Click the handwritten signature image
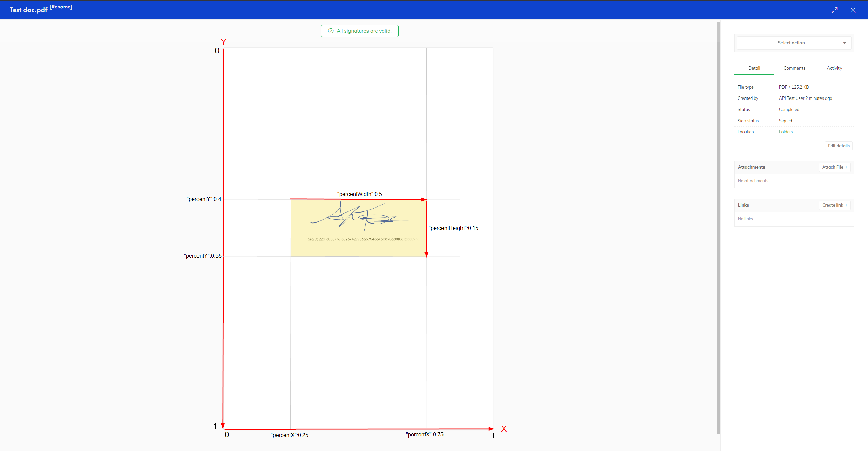The height and width of the screenshot is (451, 868). click(x=358, y=216)
